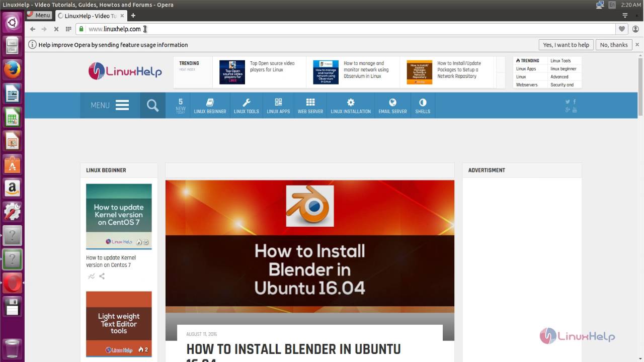Image resolution: width=644 pixels, height=362 pixels.
Task: Open Top Open source video players thumbnail
Action: (x=232, y=72)
